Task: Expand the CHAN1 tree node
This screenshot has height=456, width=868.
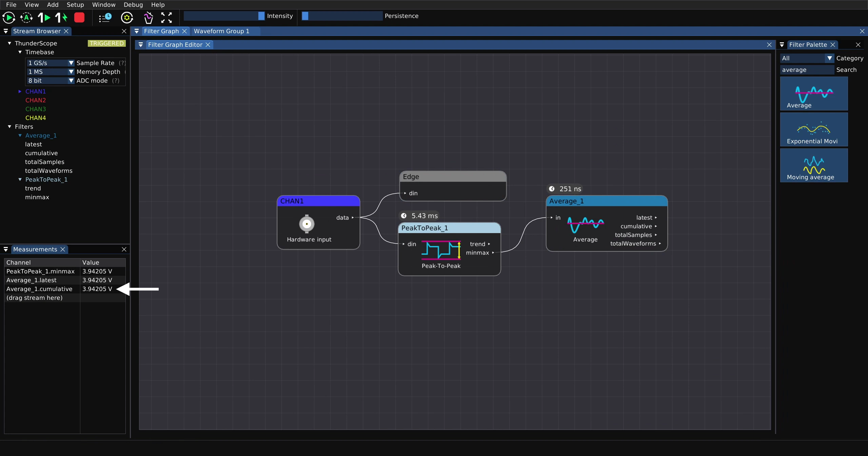Action: click(20, 91)
